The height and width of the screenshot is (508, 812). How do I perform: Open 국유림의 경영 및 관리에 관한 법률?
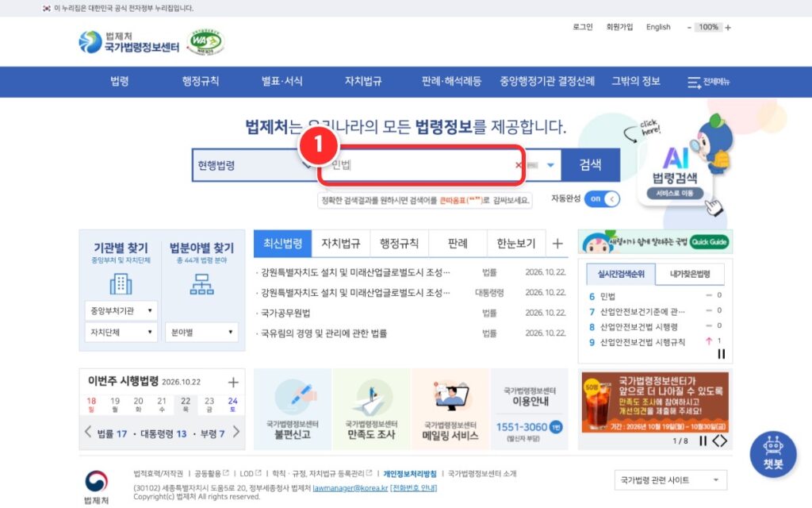coord(324,333)
